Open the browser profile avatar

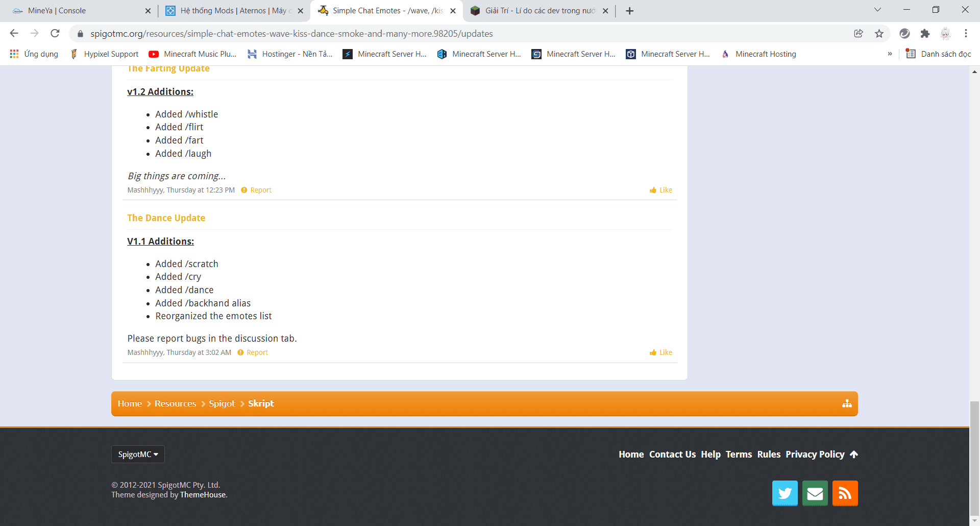tap(945, 33)
